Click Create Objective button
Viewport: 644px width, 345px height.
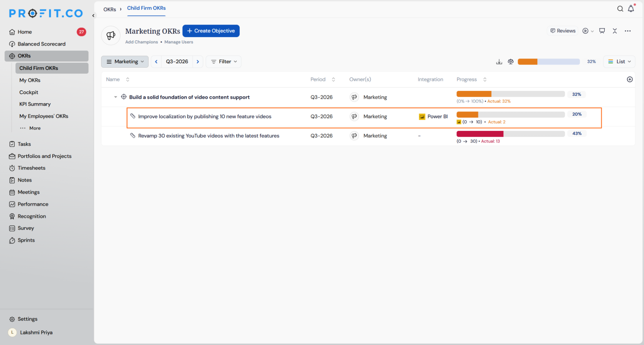(x=211, y=31)
